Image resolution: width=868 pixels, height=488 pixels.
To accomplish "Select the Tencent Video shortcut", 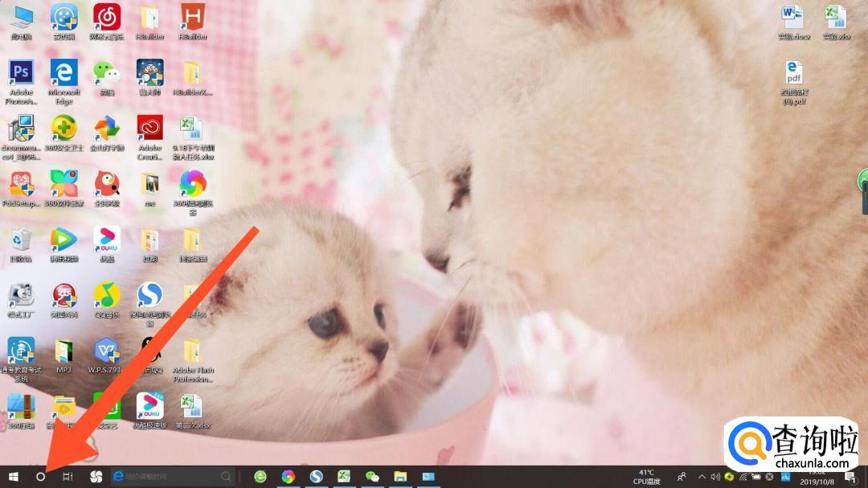I will point(63,244).
